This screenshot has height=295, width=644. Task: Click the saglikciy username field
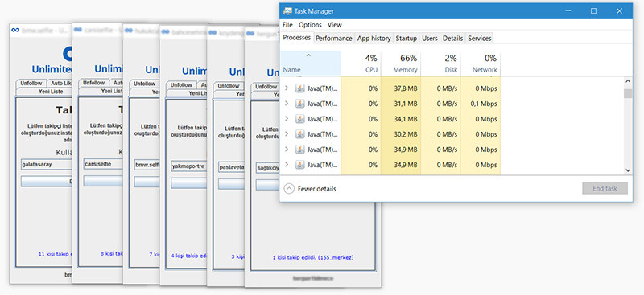(267, 168)
